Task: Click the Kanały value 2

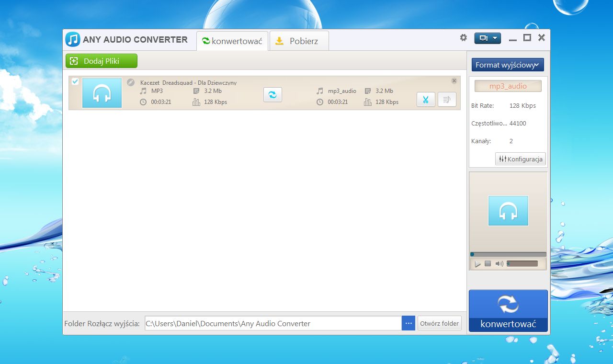Action: click(x=511, y=141)
